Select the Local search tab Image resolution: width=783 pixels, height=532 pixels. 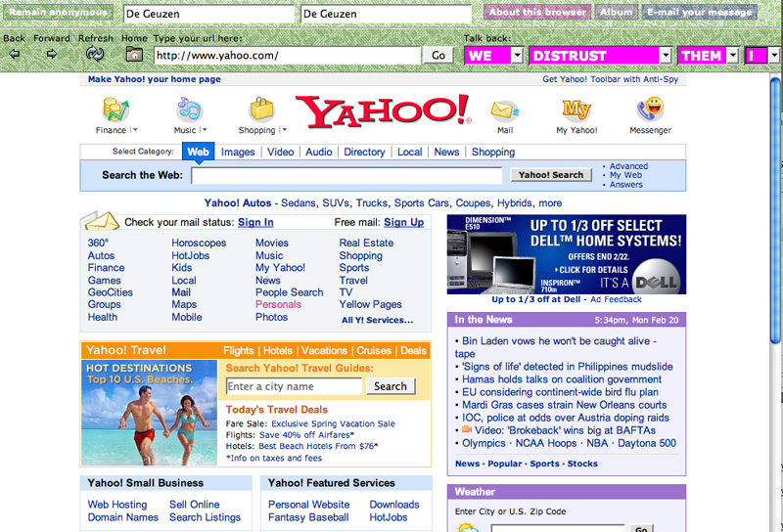409,152
